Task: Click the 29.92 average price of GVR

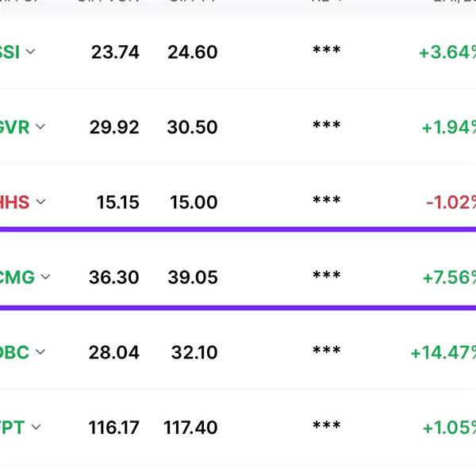Action: [114, 127]
